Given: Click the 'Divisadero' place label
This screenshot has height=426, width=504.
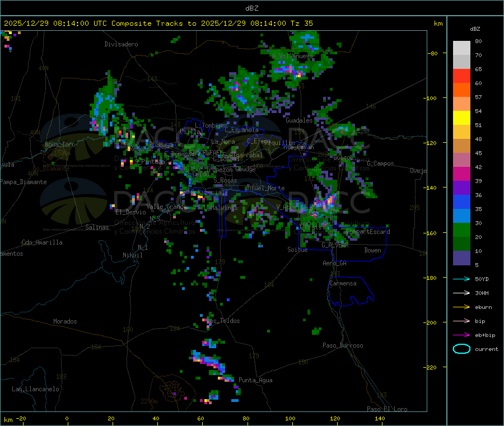Looking at the screenshot, I should [x=121, y=44].
